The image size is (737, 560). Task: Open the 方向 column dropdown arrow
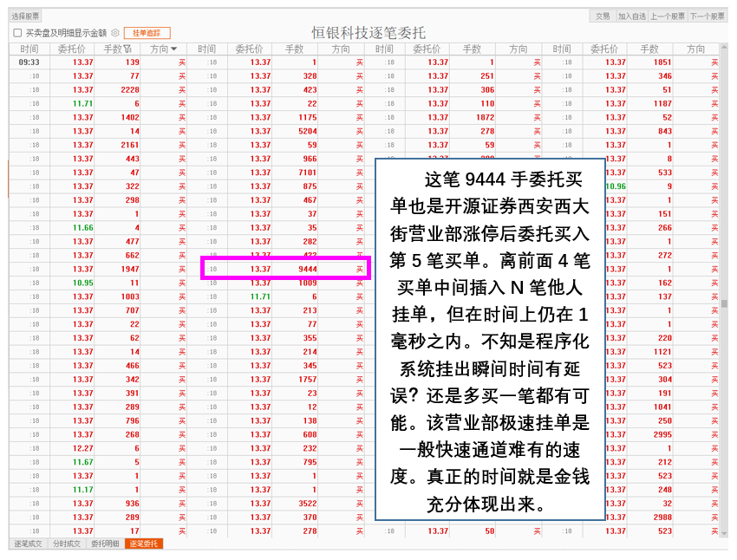pos(173,49)
